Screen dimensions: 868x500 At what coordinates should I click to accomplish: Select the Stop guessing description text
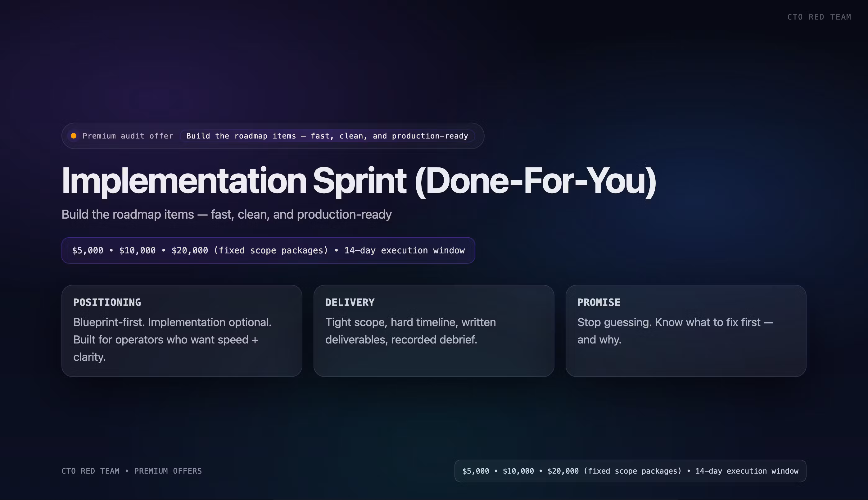[675, 331]
